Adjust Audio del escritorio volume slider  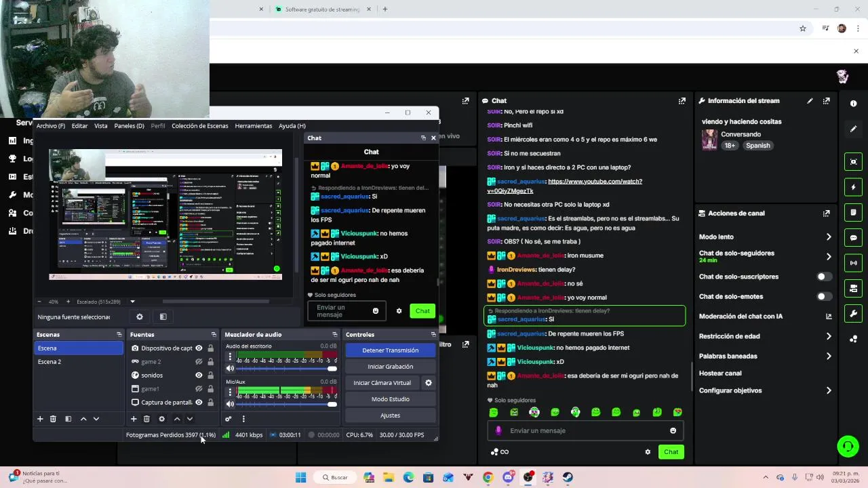tap(286, 368)
